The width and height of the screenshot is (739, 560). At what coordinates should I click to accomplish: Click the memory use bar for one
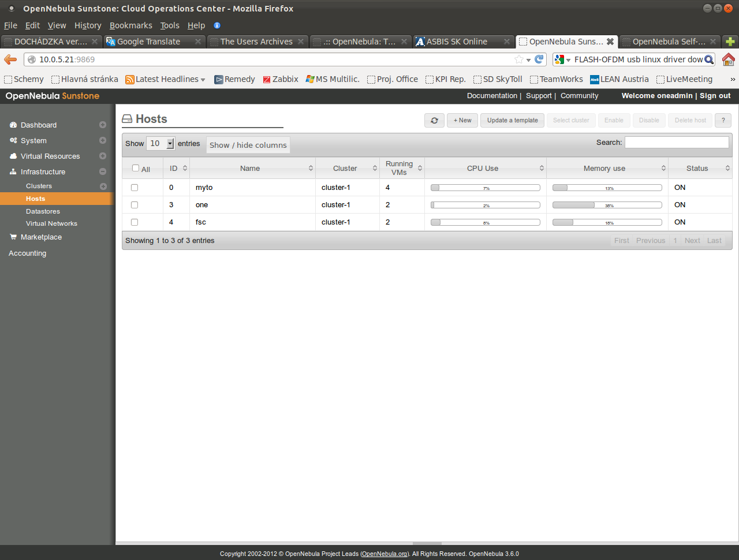click(x=607, y=205)
